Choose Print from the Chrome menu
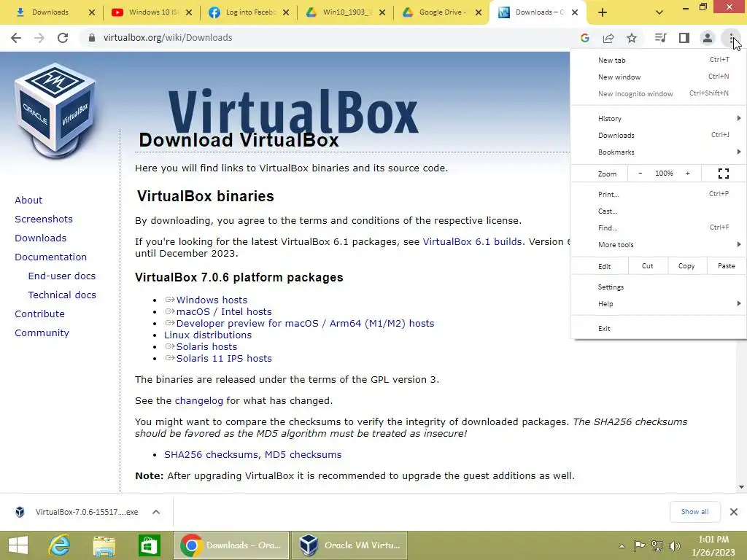747x560 pixels. pyautogui.click(x=659, y=194)
